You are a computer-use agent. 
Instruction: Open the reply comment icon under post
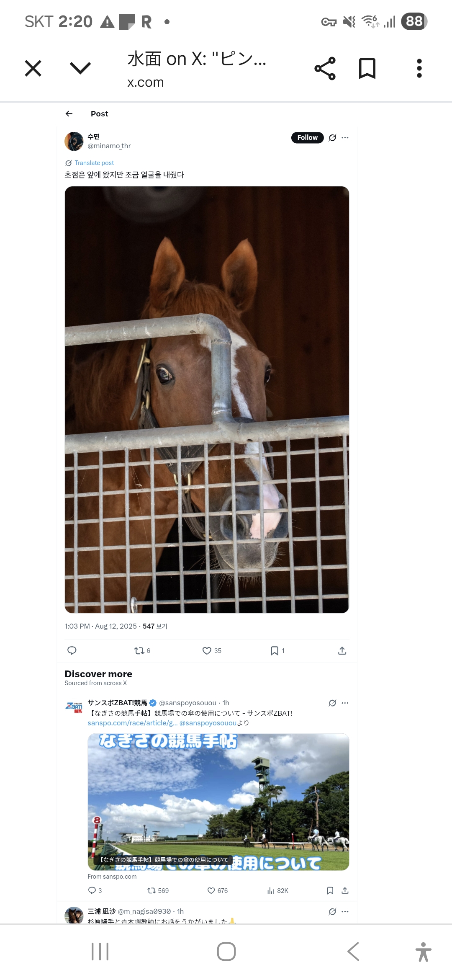tap(72, 650)
